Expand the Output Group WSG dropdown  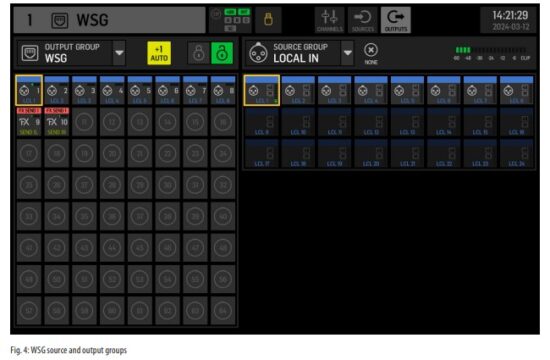click(119, 53)
